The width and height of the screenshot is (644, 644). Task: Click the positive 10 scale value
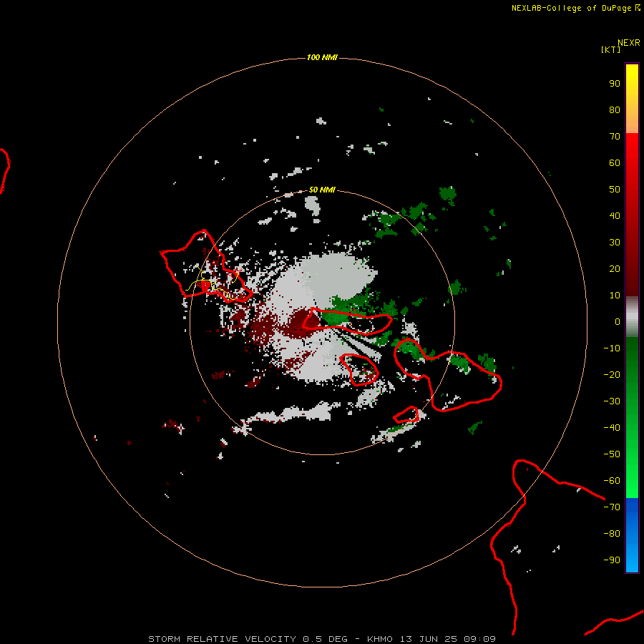pos(615,296)
